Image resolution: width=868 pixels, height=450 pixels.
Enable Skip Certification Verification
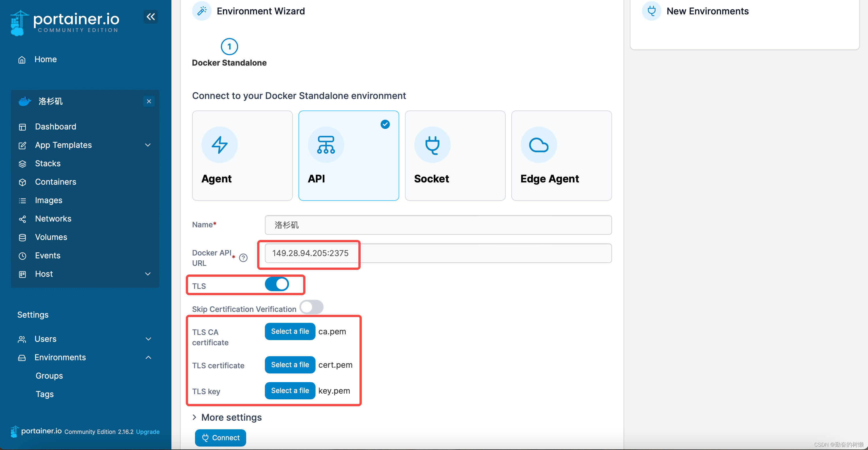coord(311,307)
